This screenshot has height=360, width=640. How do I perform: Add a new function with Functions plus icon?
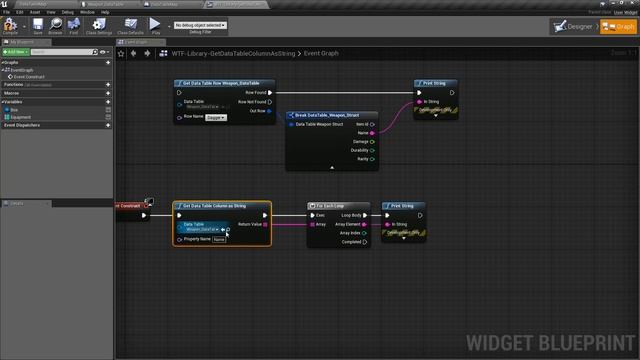pos(108,84)
